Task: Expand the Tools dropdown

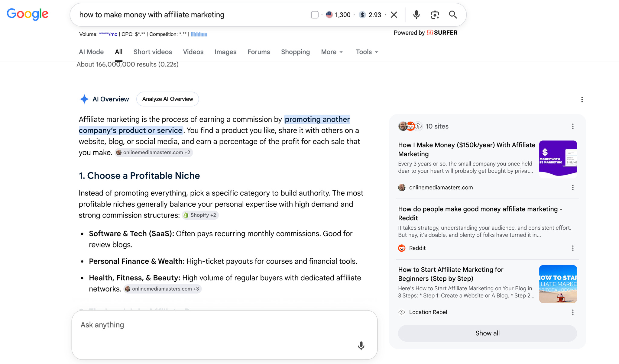Action: 367,52
